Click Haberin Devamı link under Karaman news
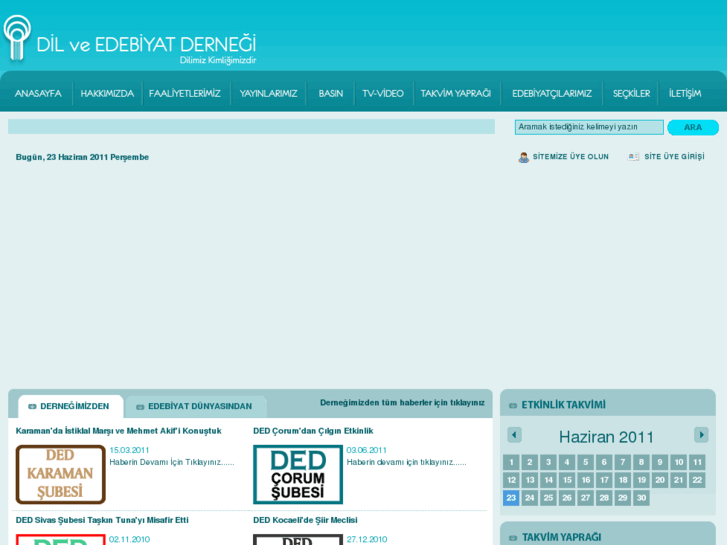Viewport: 727px width, 545px height. [x=172, y=462]
